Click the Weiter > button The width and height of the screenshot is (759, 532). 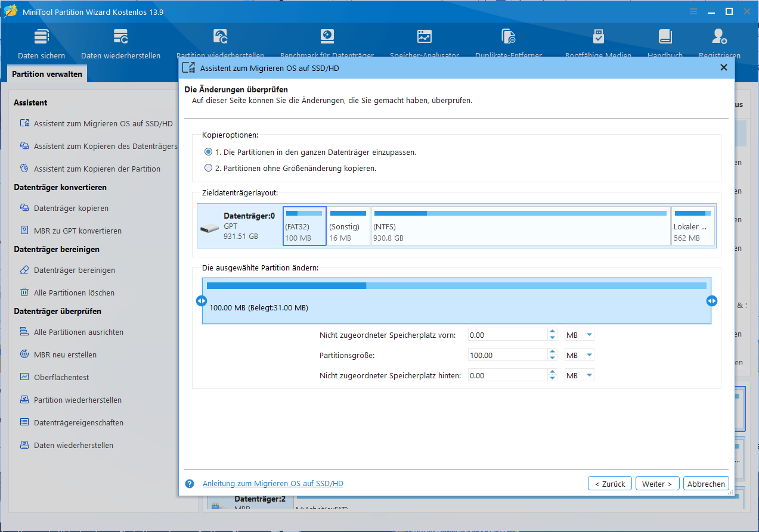657,484
